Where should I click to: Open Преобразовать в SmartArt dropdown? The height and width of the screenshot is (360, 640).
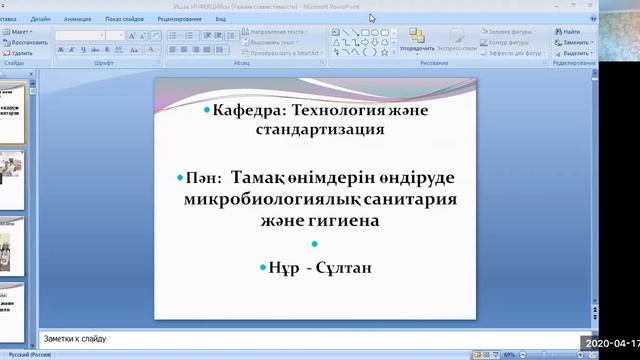point(282,53)
